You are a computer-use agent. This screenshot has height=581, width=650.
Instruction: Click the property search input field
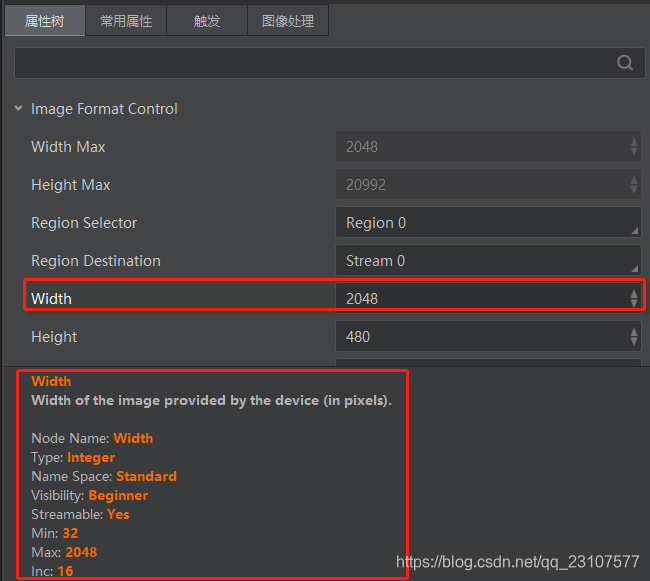[330, 63]
